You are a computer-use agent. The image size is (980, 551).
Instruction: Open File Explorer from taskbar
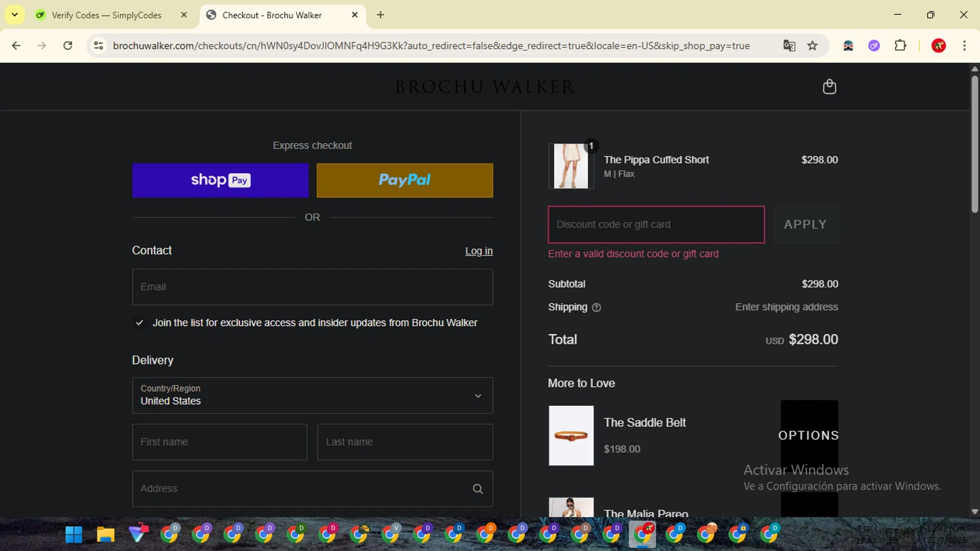106,535
